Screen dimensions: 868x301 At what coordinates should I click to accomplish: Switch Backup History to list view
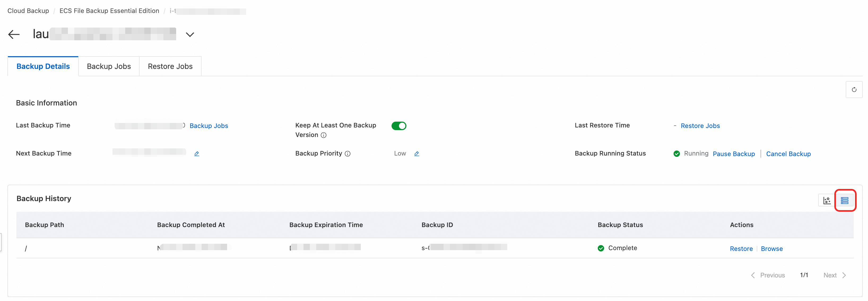(844, 200)
